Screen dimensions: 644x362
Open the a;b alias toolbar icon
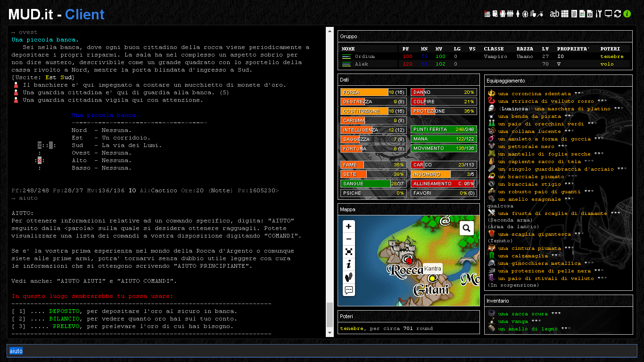pyautogui.click(x=554, y=14)
